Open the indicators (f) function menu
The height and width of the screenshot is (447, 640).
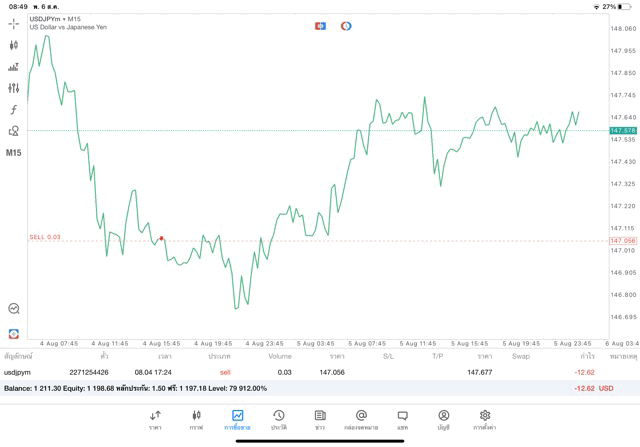(14, 110)
